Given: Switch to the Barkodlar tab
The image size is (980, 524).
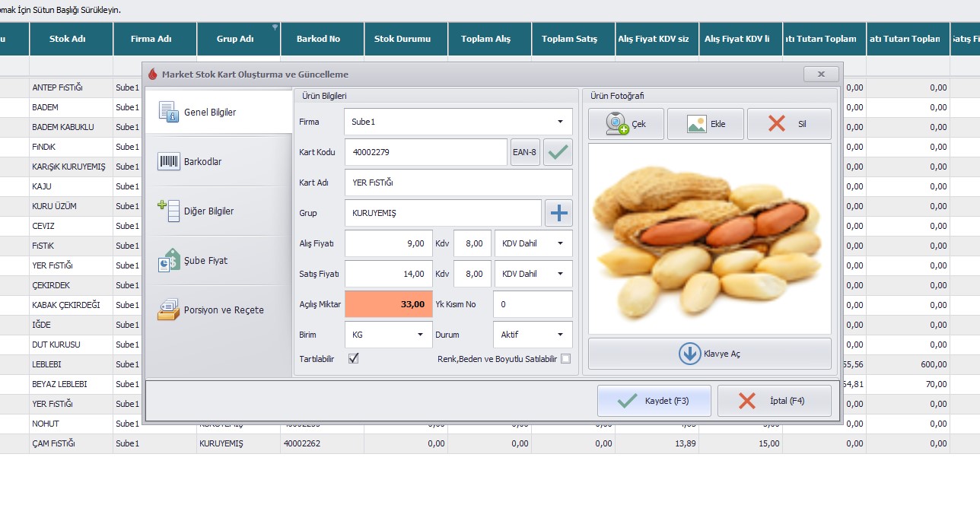Looking at the screenshot, I should point(218,161).
